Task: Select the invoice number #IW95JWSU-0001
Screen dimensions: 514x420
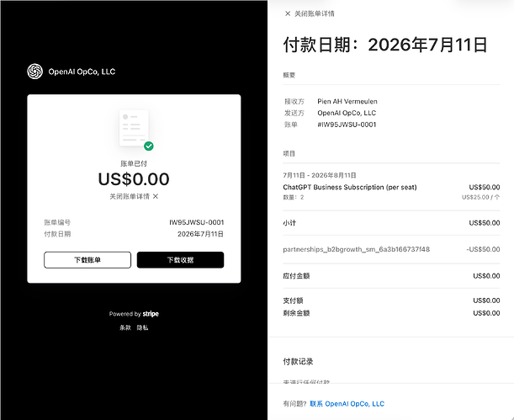Action: coord(347,125)
